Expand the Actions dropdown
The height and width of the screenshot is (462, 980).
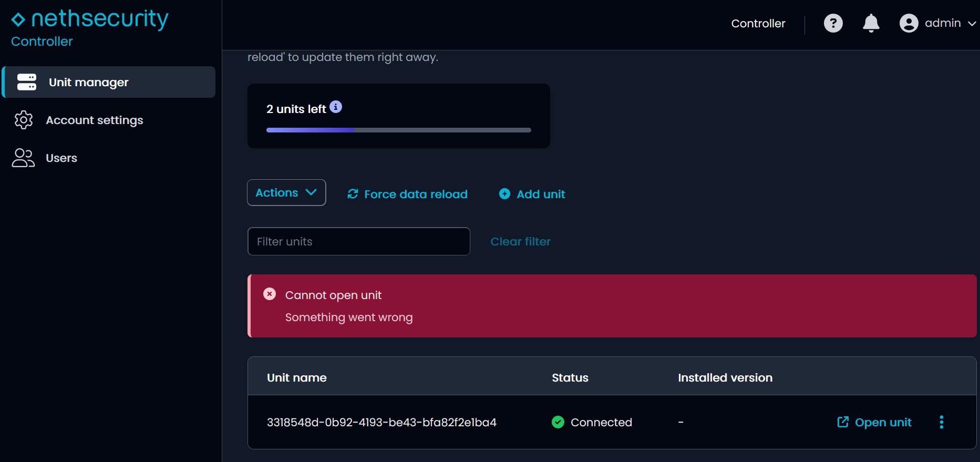point(286,192)
